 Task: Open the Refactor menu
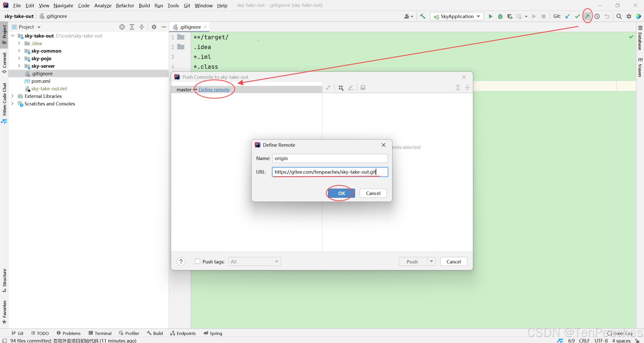(x=125, y=5)
